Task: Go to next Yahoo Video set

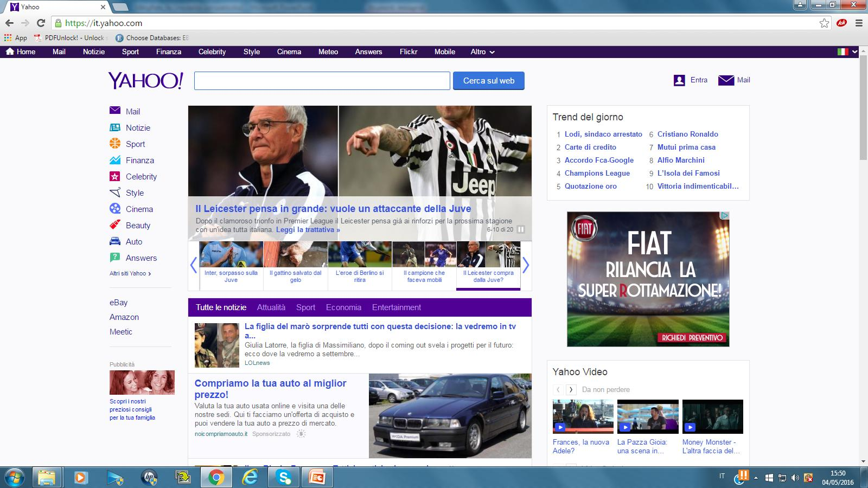Action: [571, 390]
